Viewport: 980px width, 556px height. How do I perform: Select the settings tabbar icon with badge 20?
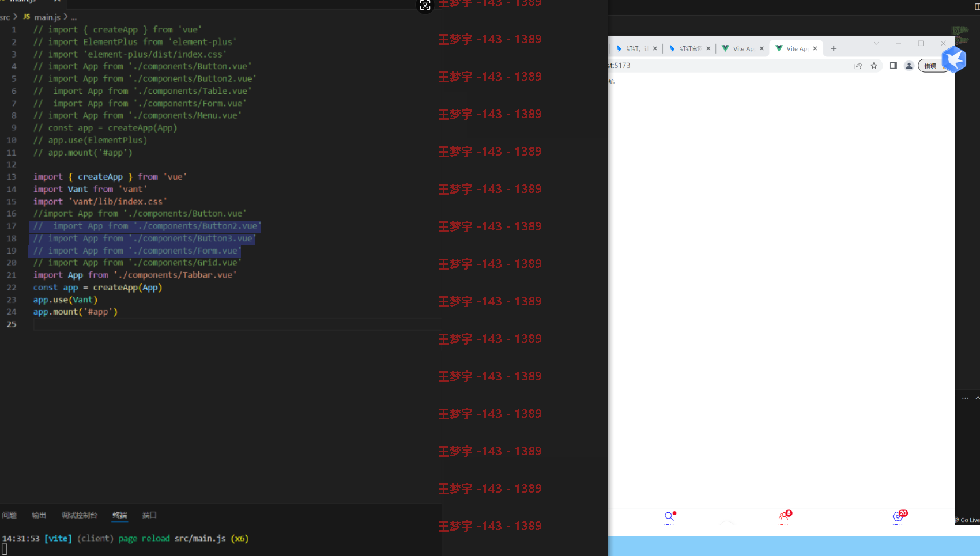tap(899, 517)
